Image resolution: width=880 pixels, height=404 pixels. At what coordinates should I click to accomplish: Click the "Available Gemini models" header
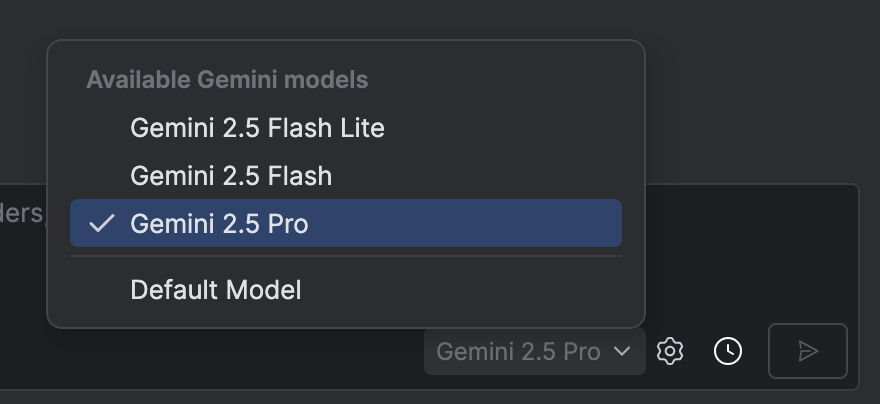[227, 80]
